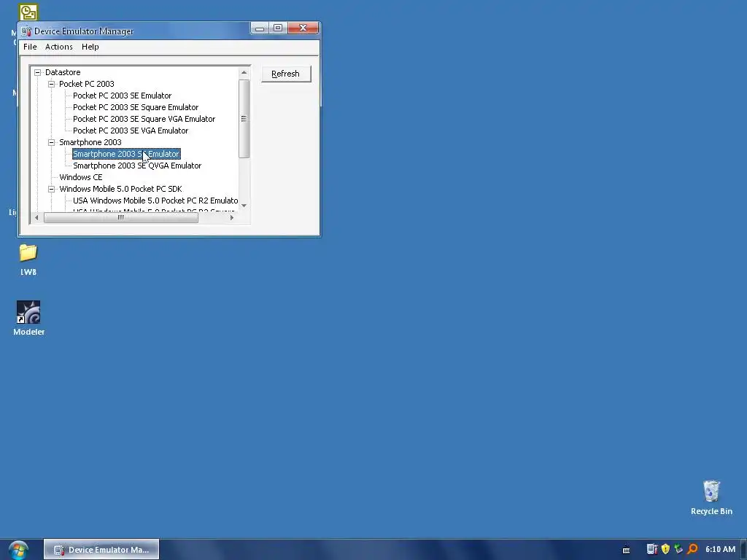Select Smartphone 2003 SE QVGA Emulator

tap(137, 166)
